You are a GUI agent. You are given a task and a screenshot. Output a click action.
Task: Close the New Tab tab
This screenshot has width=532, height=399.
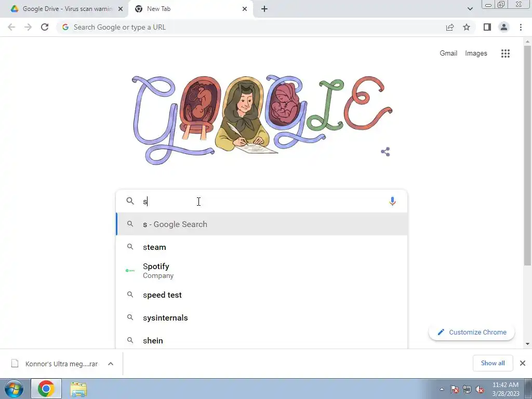click(245, 9)
